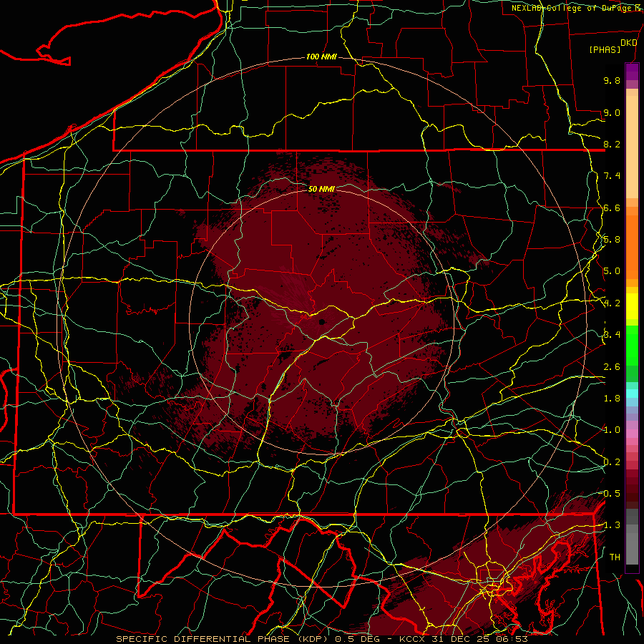Click the 5.8 value on color scale
Screen dimensions: 644x644
click(612, 240)
